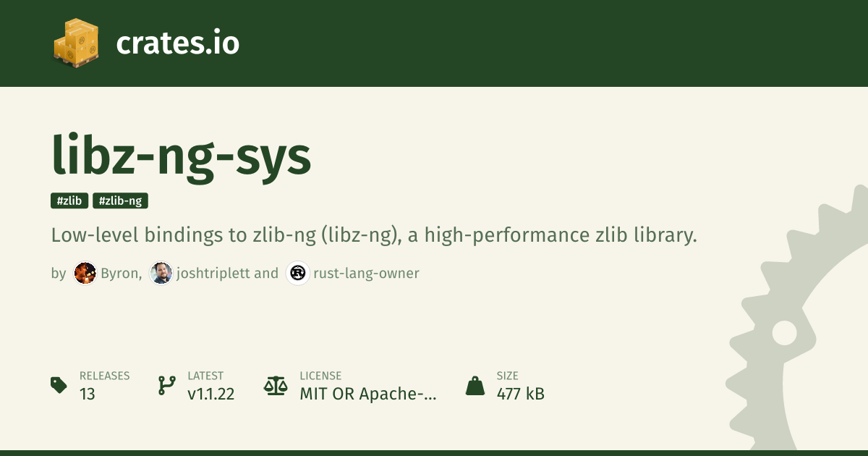Viewport: 868px width, 456px height.
Task: Click the rust-lang-owner Rust logo avatar
Action: 298,273
